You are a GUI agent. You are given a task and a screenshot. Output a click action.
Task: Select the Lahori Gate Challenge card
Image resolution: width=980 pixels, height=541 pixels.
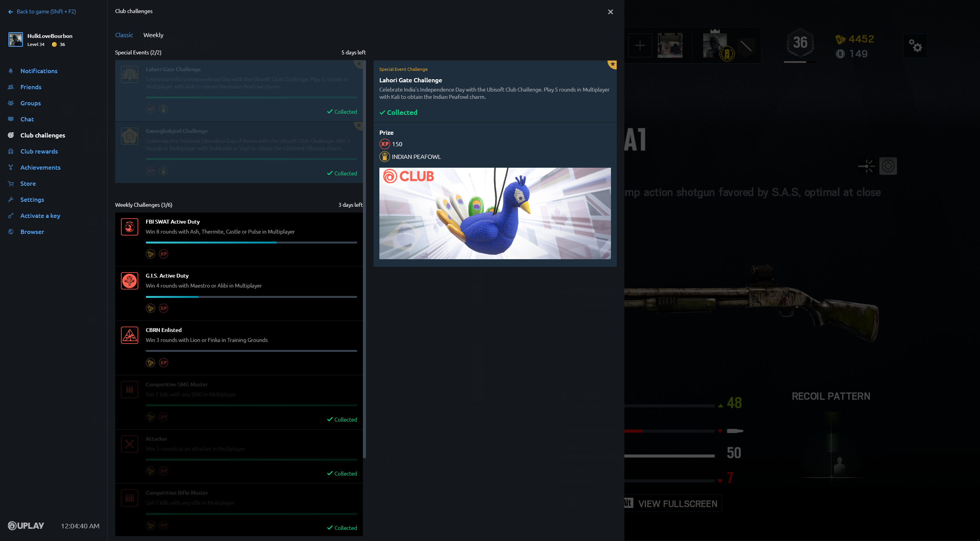(x=239, y=91)
